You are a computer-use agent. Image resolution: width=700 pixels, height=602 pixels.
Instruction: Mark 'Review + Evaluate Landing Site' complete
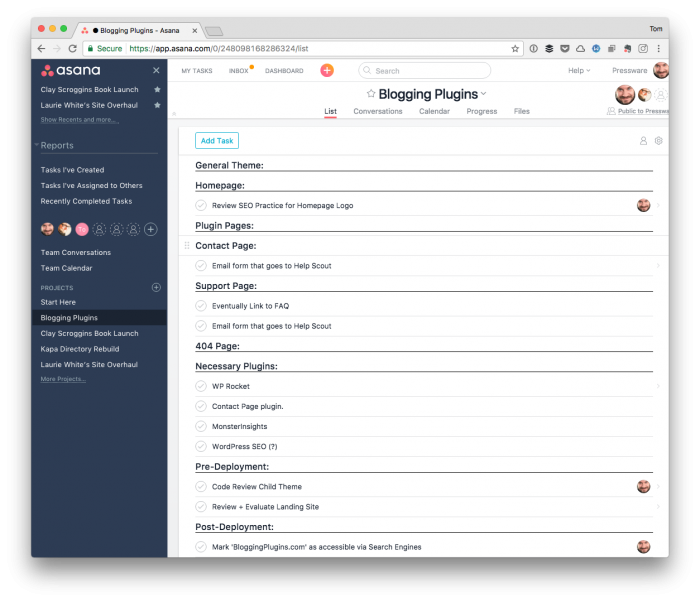point(201,506)
